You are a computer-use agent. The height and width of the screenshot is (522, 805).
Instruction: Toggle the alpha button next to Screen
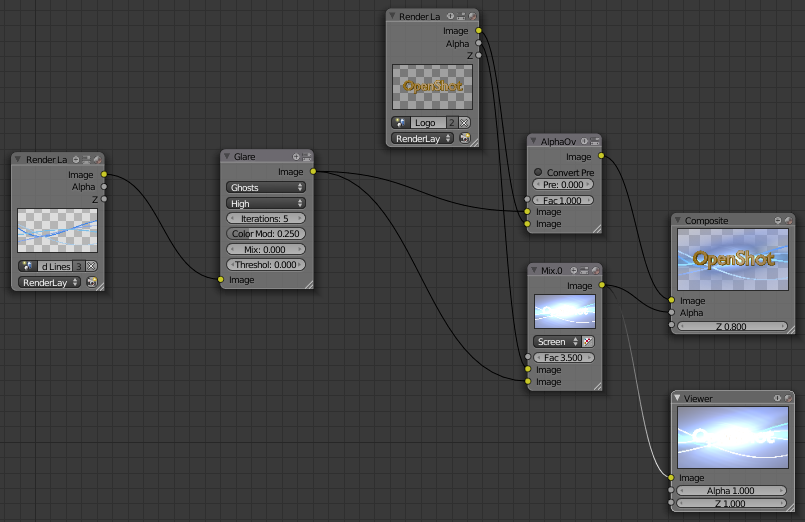click(587, 341)
